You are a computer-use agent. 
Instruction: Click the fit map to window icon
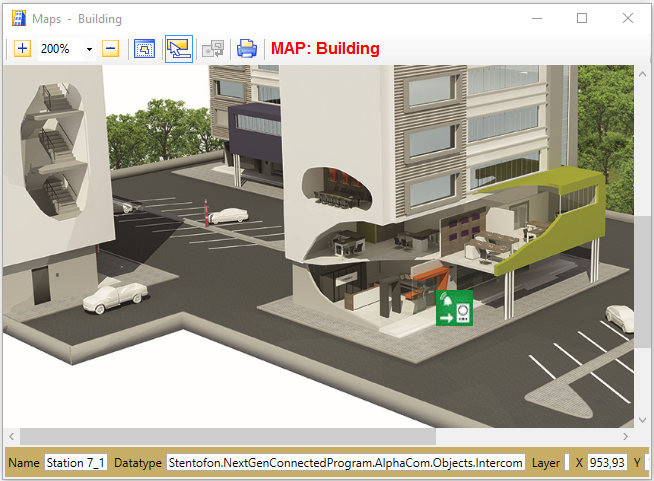click(145, 48)
